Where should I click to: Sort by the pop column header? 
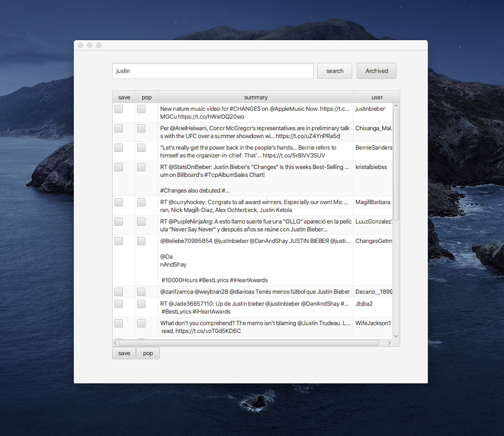coord(147,97)
